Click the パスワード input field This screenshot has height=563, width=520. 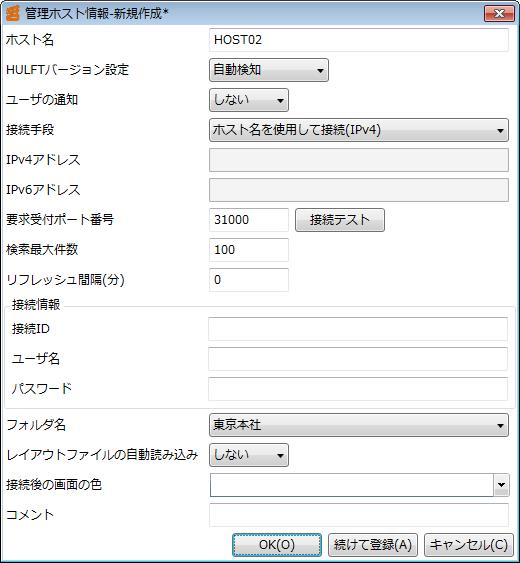[358, 389]
